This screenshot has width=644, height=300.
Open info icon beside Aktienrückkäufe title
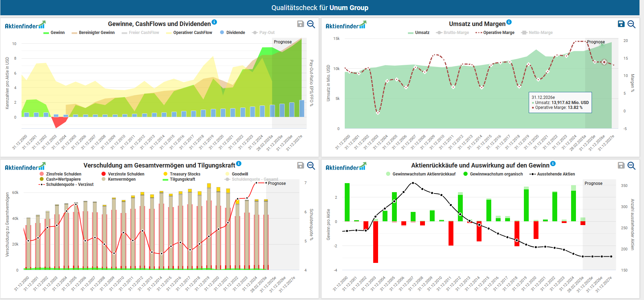click(x=553, y=164)
